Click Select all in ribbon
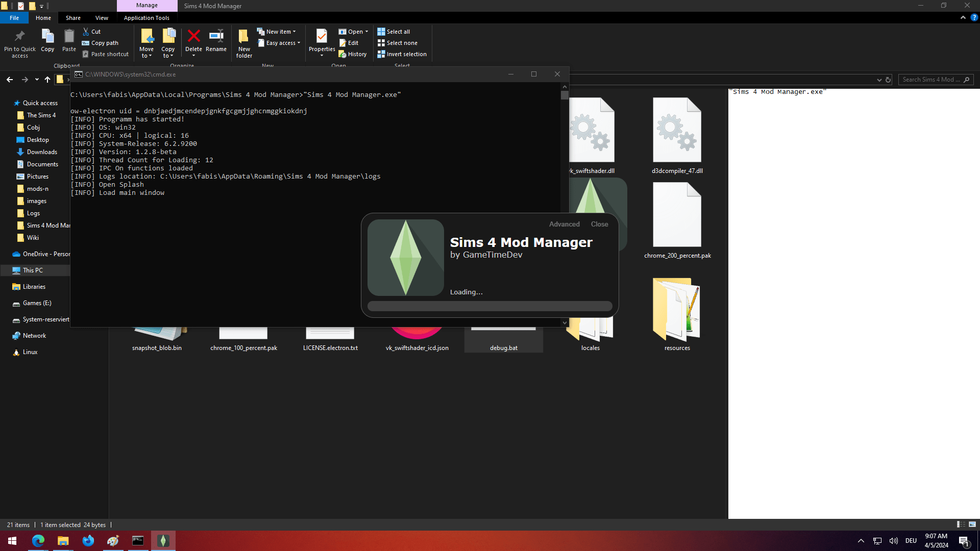The height and width of the screenshot is (551, 980). tap(394, 32)
